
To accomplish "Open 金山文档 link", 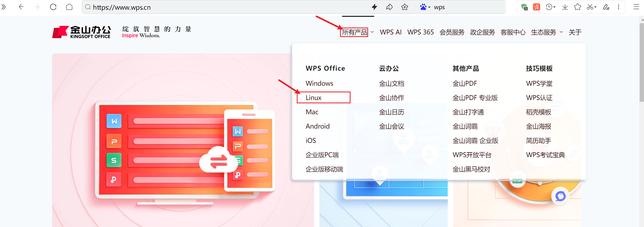I will point(391,83).
